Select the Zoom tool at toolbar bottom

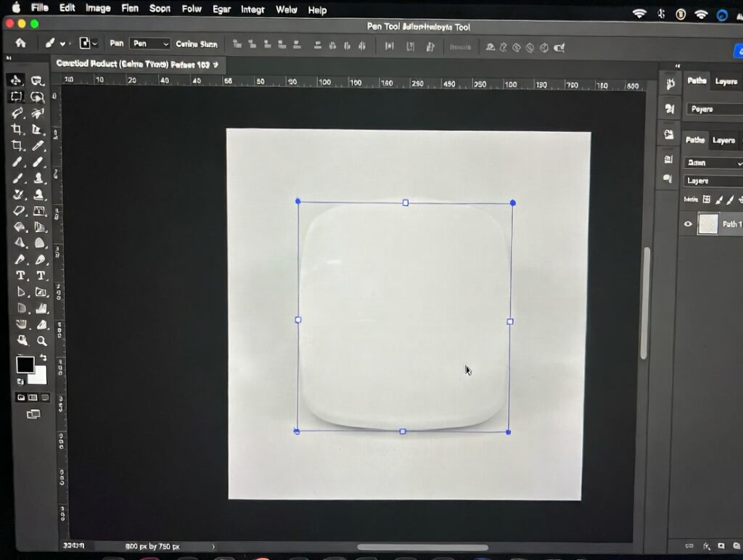[42, 341]
